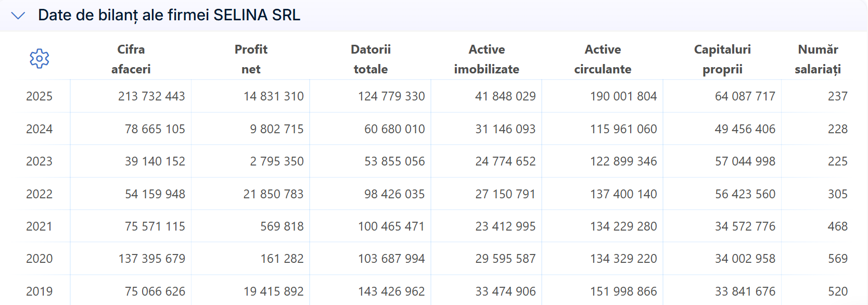Select the Cifra afaceri column header
This screenshot has width=868, height=305.
131,59
